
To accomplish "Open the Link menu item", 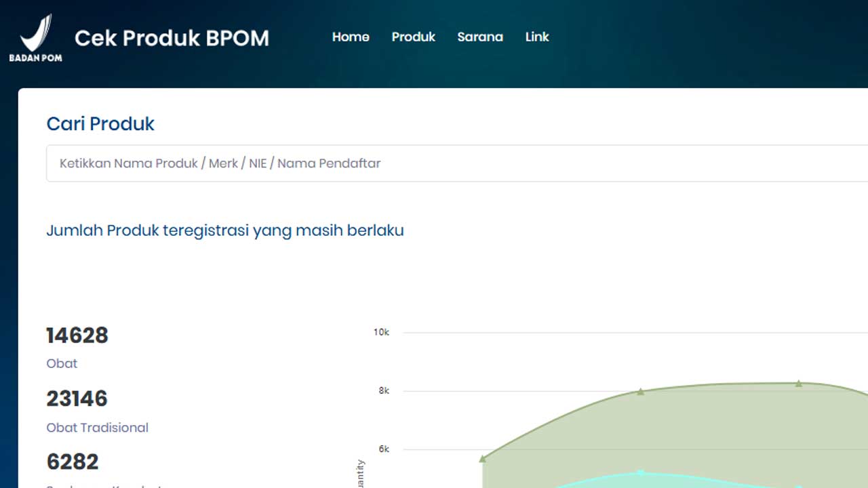I will 537,37.
